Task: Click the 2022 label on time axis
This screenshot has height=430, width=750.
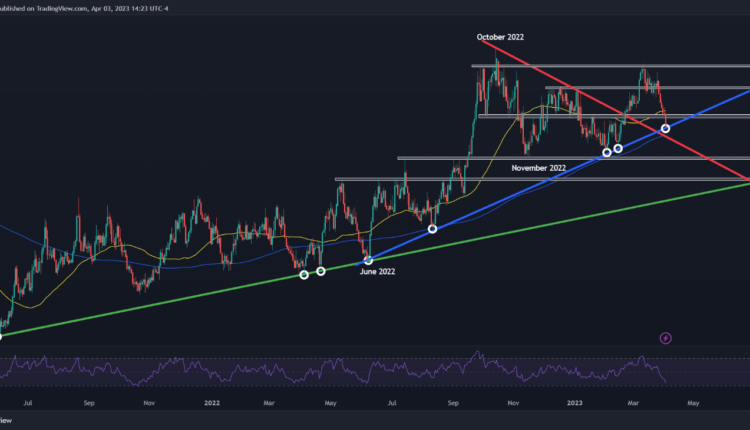Action: (x=211, y=404)
